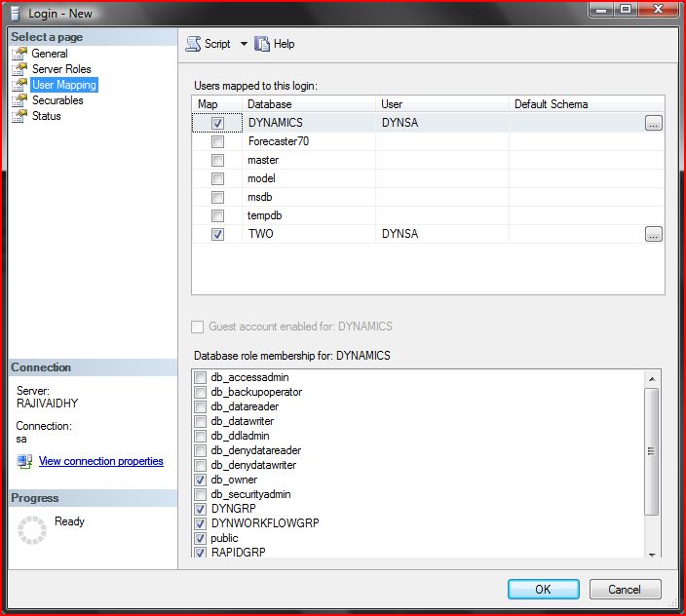Disable the db_owner role membership
686x616 pixels.
201,480
